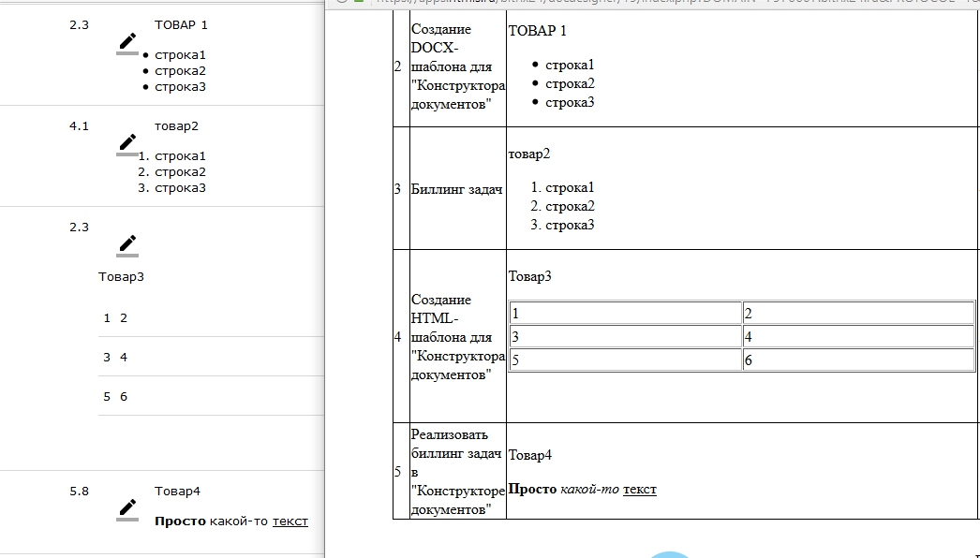Viewport: 980px width, 558px height.
Task: Click underlined 'текст' in the document preview table
Action: click(640, 489)
